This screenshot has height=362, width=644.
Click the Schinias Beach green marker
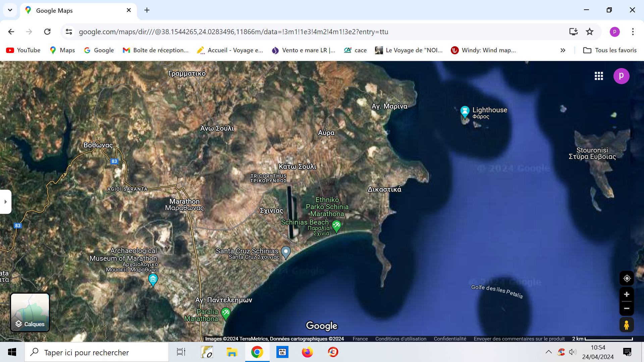(336, 226)
